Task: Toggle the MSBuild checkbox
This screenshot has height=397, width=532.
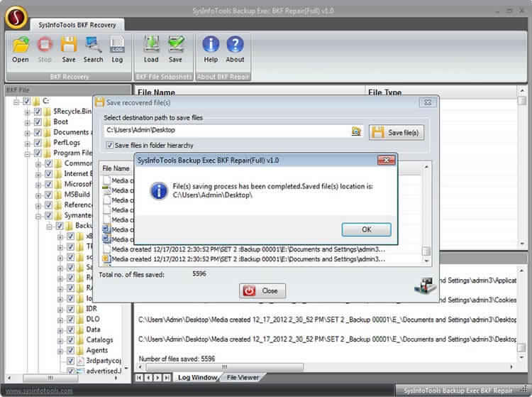Action: click(x=48, y=195)
